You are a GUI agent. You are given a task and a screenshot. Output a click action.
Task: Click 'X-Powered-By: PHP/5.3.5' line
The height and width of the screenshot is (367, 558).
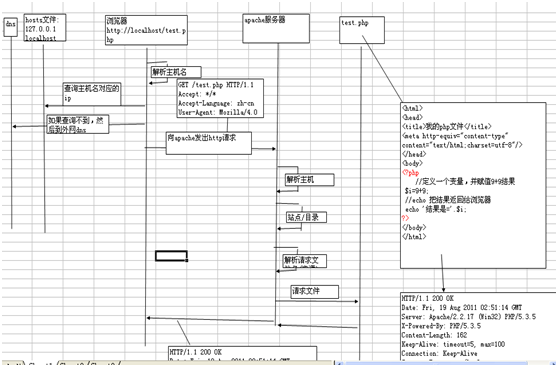(x=441, y=326)
